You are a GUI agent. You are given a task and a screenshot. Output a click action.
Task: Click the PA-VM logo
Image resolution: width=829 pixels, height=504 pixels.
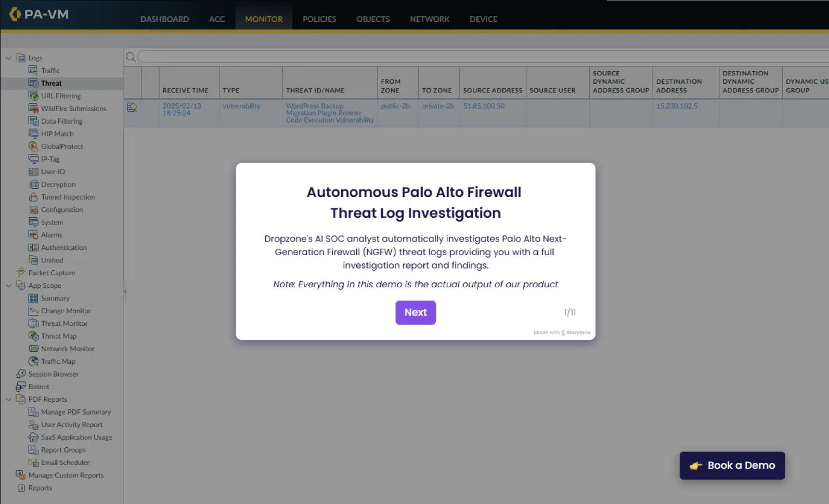38,14
